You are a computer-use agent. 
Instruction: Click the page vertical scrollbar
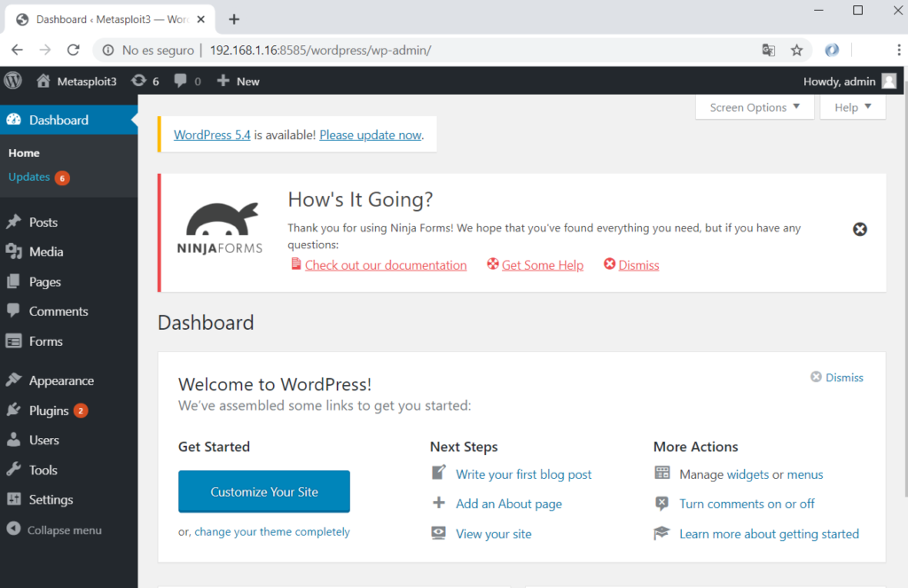904,290
